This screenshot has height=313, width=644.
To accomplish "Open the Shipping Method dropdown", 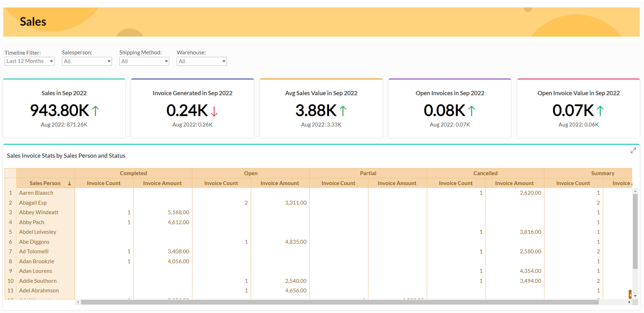I will coord(144,61).
